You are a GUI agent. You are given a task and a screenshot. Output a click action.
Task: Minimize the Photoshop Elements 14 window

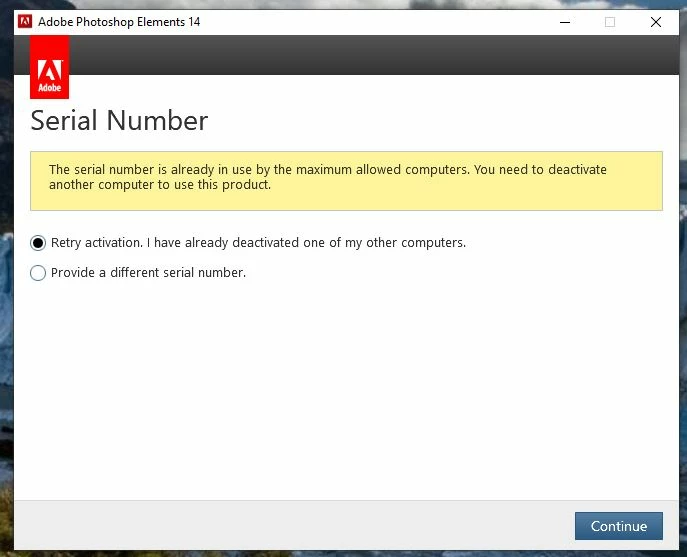[565, 22]
